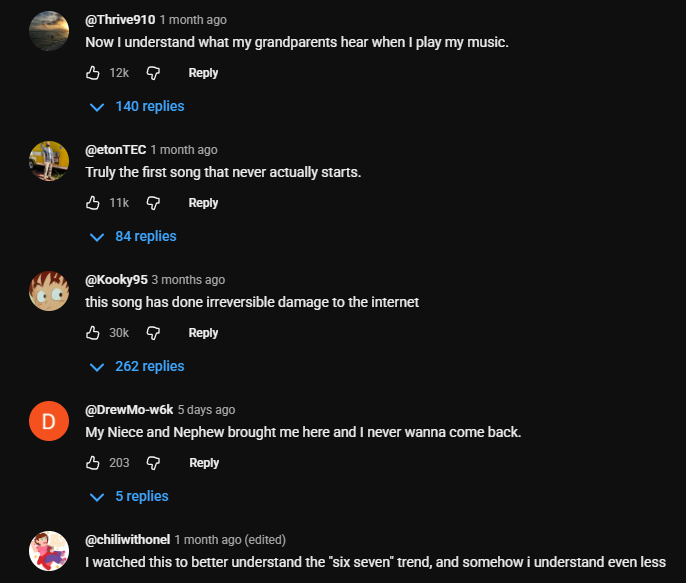Visit the @chiliwithonel username link
Screen dimensions: 686x583
point(128,540)
